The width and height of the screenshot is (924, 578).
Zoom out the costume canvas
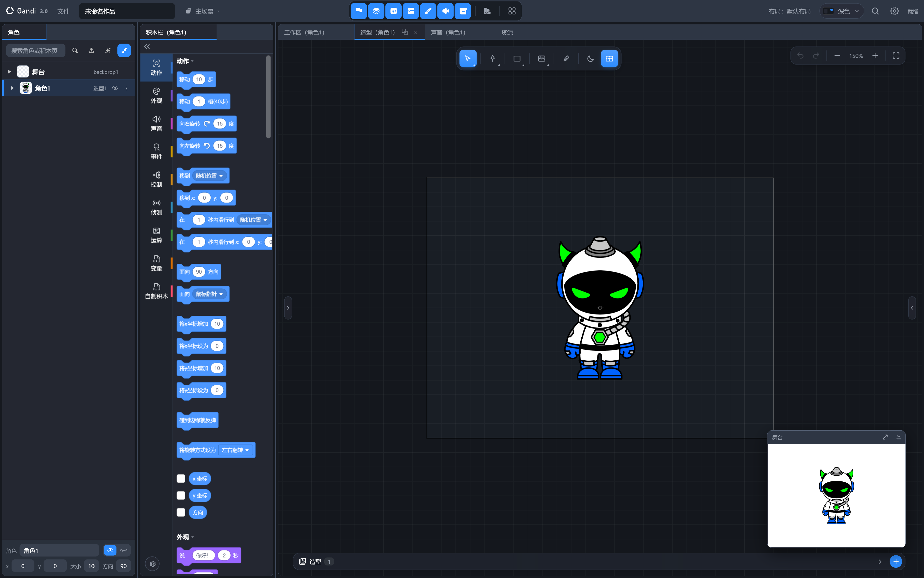[837, 56]
